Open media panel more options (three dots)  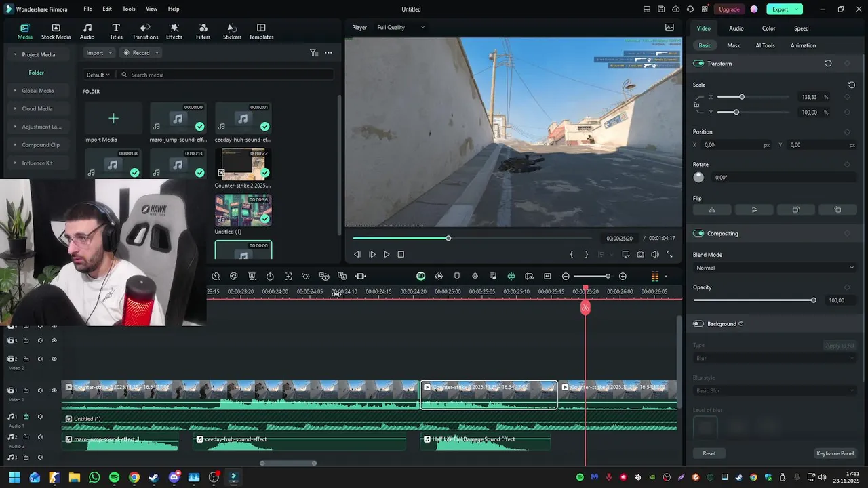click(x=328, y=53)
